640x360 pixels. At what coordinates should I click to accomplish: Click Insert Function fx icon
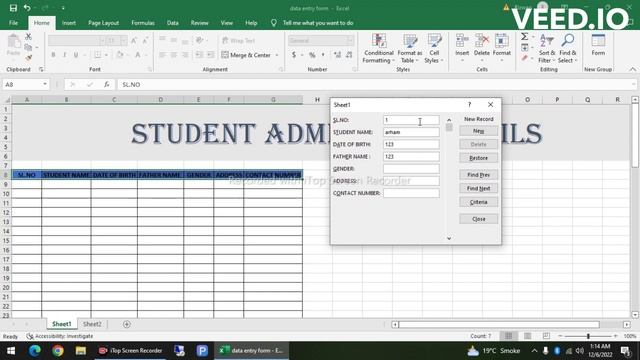pos(107,84)
